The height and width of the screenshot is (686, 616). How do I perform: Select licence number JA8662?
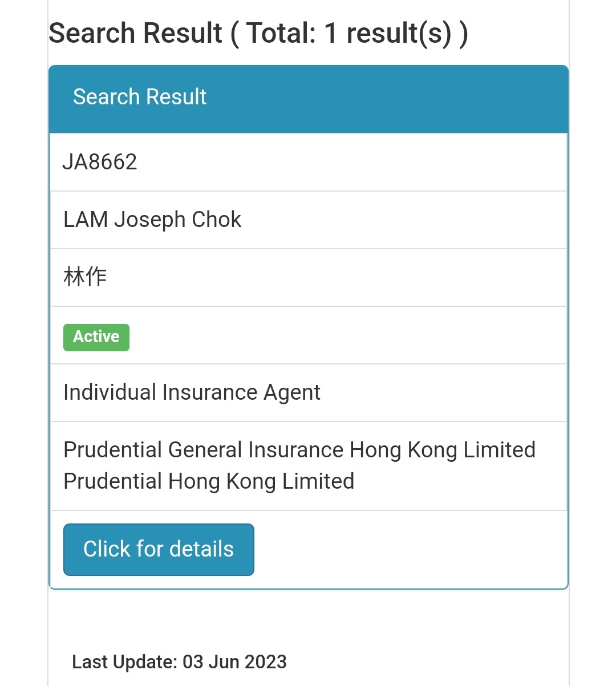[100, 162]
